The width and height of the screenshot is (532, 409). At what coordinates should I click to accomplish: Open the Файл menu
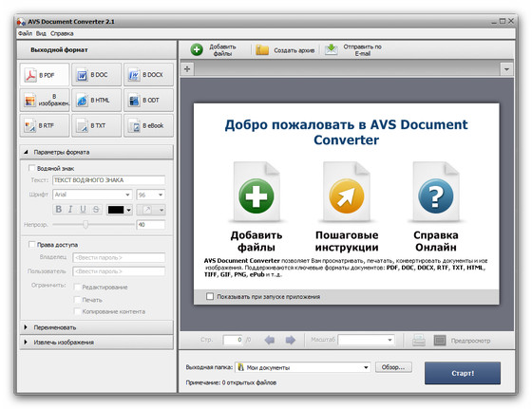tap(25, 33)
